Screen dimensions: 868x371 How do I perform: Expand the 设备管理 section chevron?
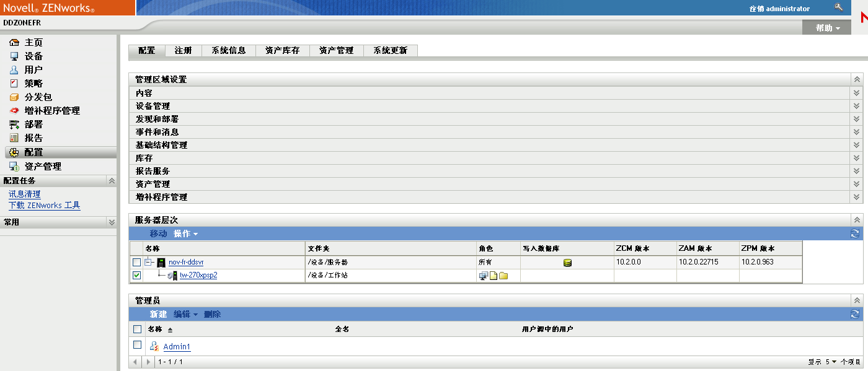[857, 106]
